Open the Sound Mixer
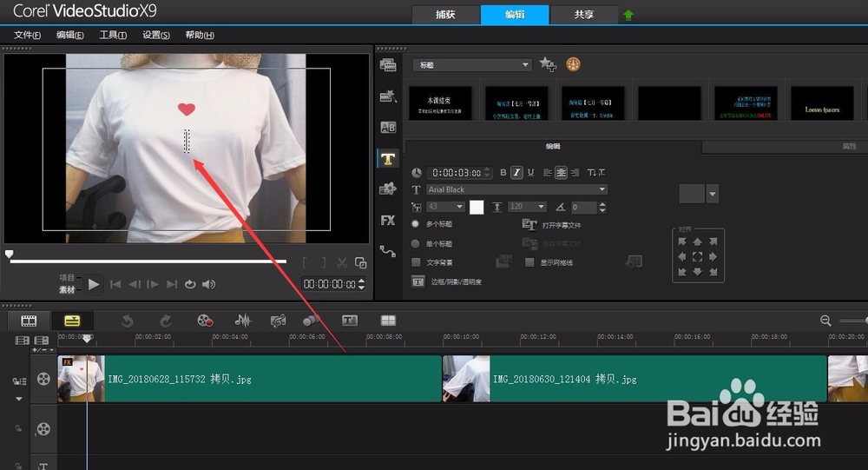This screenshot has height=470, width=868. pos(242,321)
